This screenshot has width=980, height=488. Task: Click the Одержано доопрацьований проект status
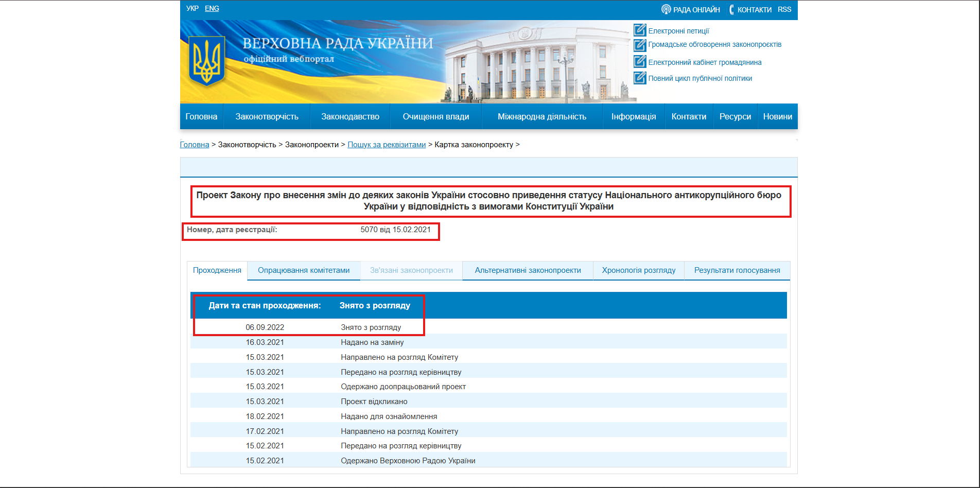pyautogui.click(x=403, y=387)
